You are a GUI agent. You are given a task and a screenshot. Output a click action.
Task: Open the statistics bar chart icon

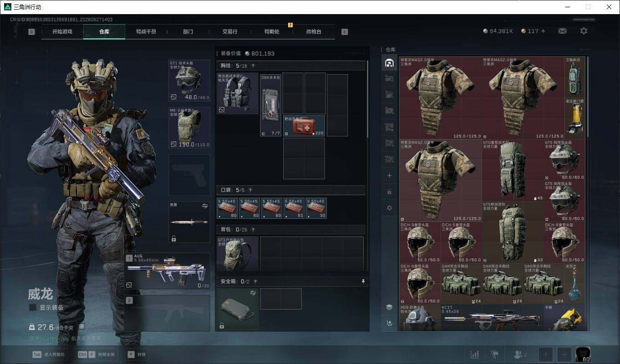[x=474, y=354]
